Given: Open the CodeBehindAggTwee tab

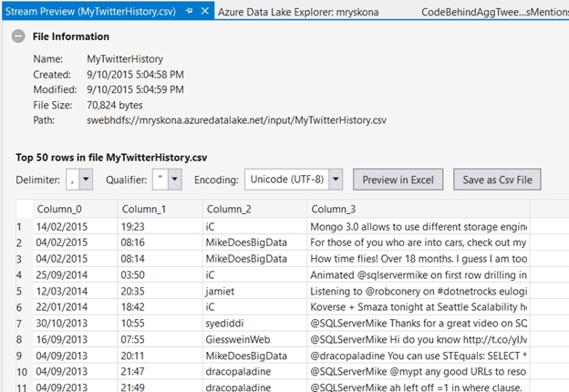Looking at the screenshot, I should point(494,12).
